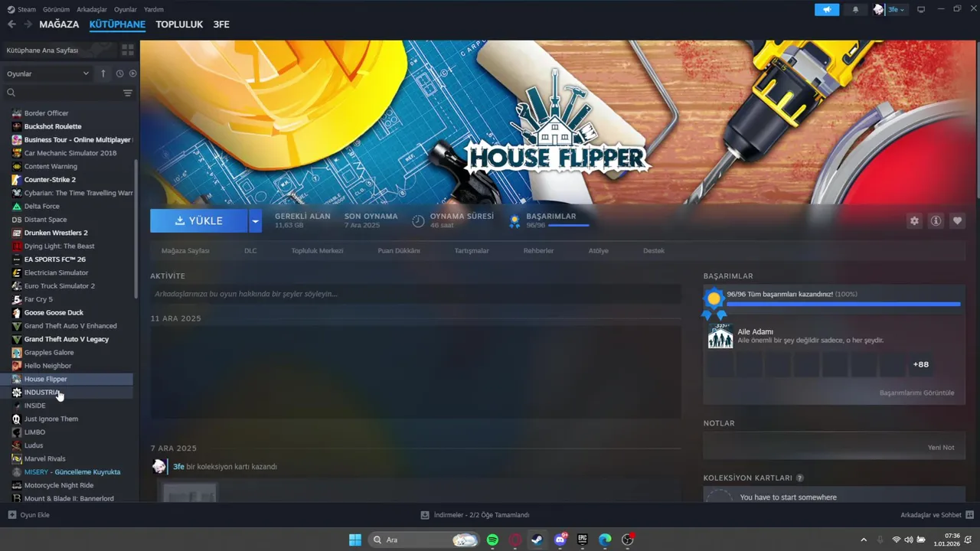980x551 pixels.
Task: Click the Aile Adamı achievement icon
Action: tap(720, 336)
